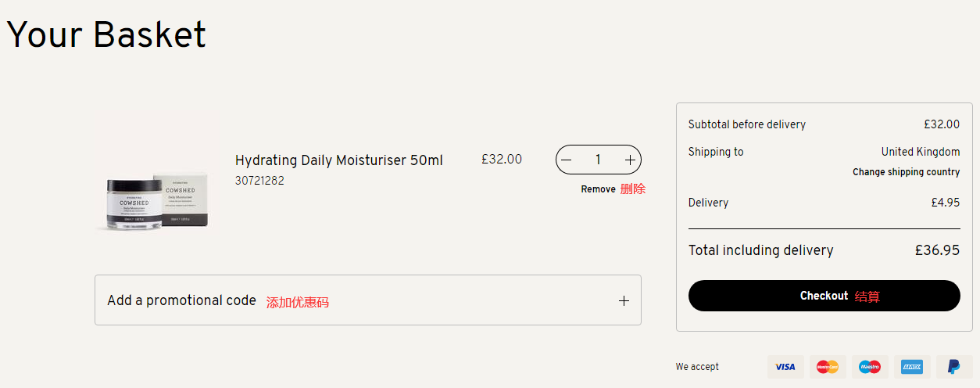Click the £36.95 total amount
Viewport: 980px width, 388px height.
point(937,250)
